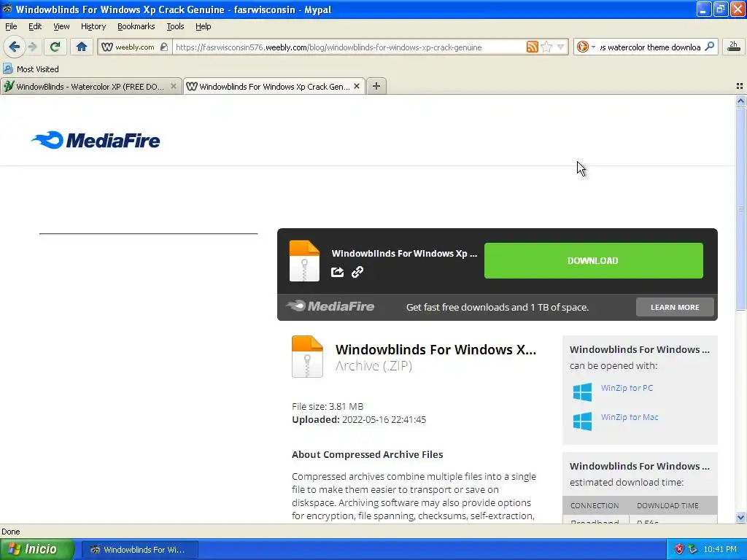The height and width of the screenshot is (560, 747).
Task: Click the vertical scrollbar thumb
Action: (x=740, y=209)
